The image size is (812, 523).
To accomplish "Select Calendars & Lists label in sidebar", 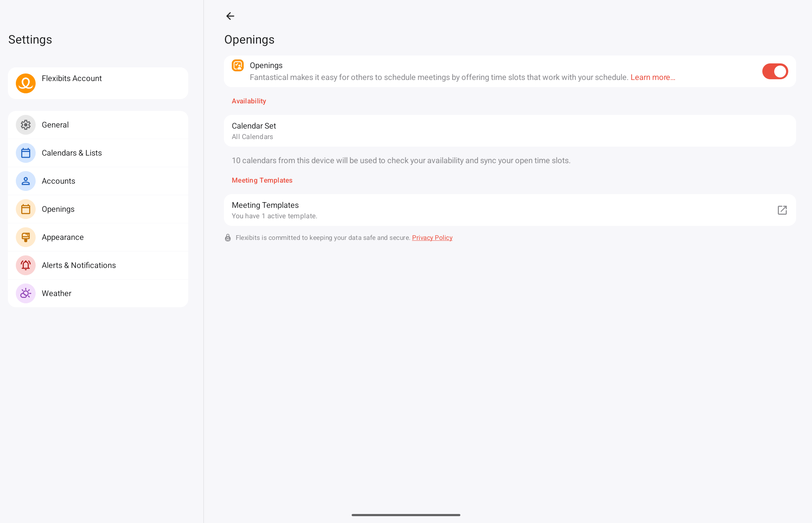I will 72,153.
